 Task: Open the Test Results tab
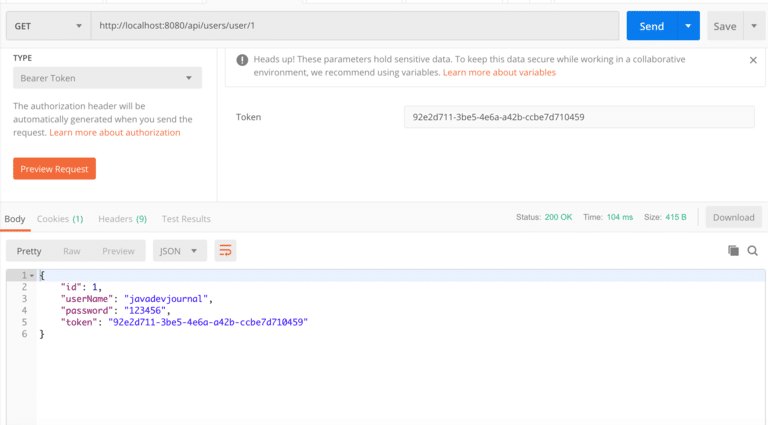pos(186,219)
